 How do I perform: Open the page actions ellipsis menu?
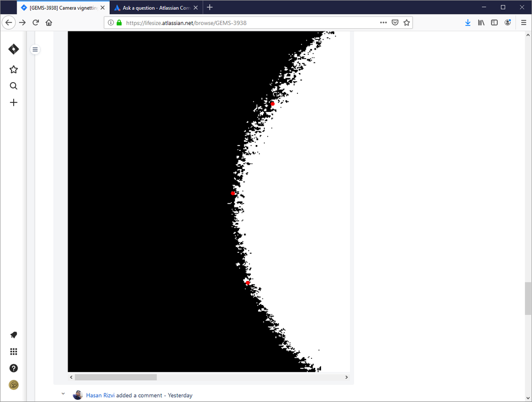click(x=383, y=22)
